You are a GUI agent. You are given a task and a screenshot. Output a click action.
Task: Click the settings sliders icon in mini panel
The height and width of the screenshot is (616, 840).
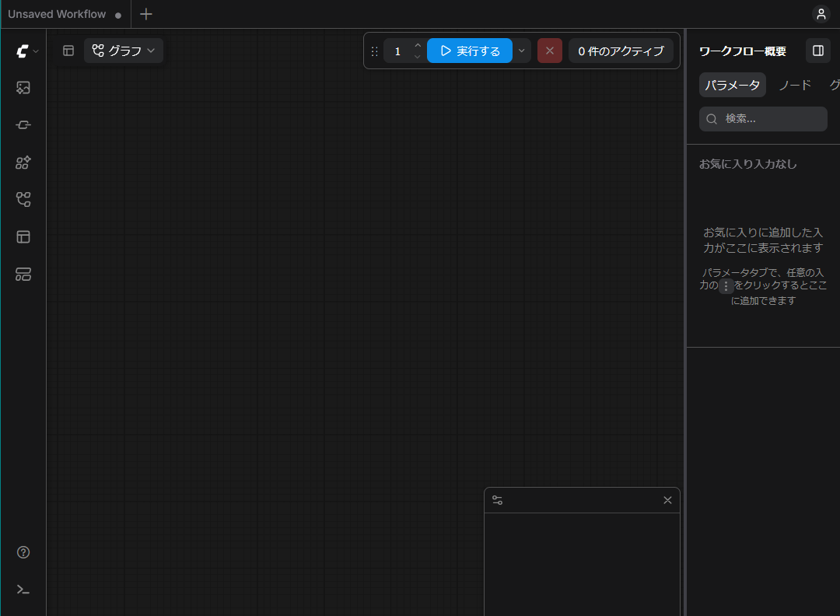(497, 500)
